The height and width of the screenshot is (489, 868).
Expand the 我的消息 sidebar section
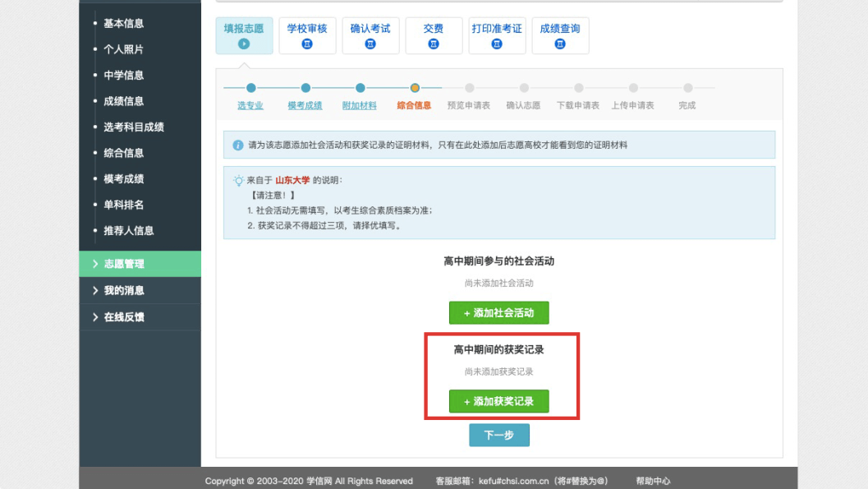click(140, 290)
